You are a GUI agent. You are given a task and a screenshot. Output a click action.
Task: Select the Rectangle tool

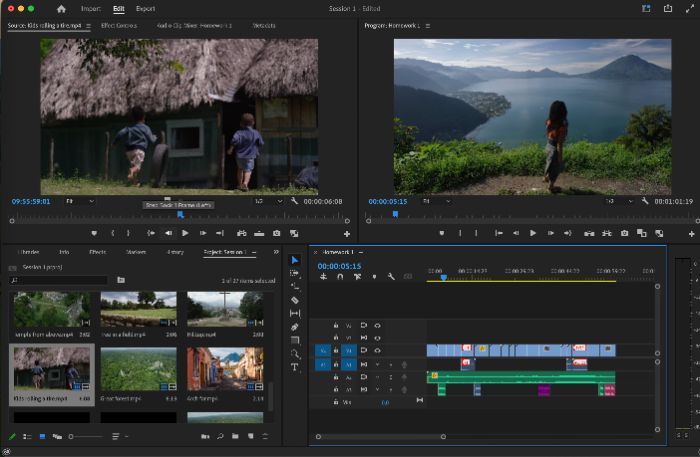click(295, 340)
